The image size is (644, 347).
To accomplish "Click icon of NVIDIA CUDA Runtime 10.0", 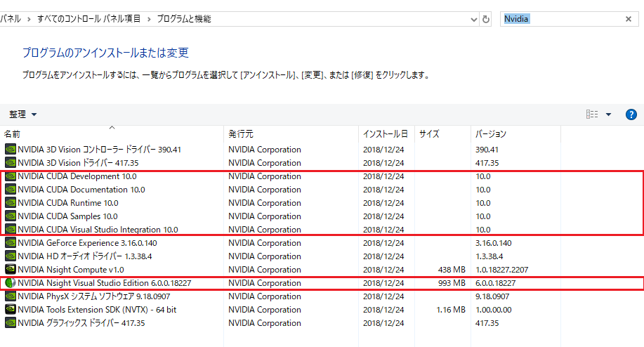I will point(11,202).
